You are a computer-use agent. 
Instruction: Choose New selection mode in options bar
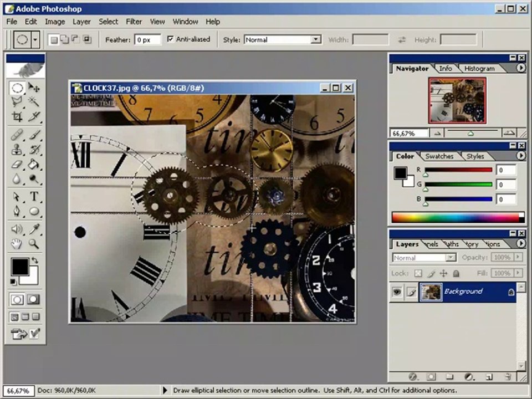click(54, 40)
